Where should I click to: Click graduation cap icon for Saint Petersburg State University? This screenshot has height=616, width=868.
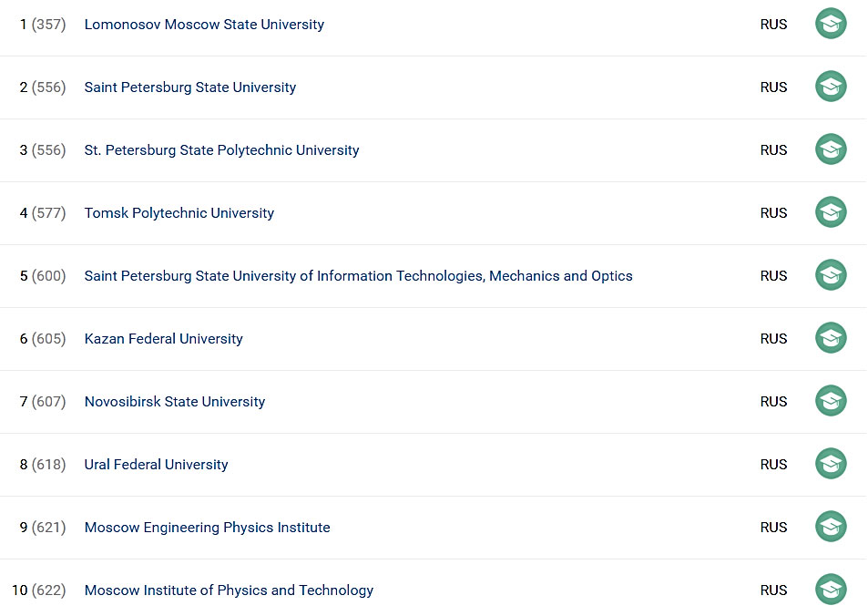tap(831, 87)
